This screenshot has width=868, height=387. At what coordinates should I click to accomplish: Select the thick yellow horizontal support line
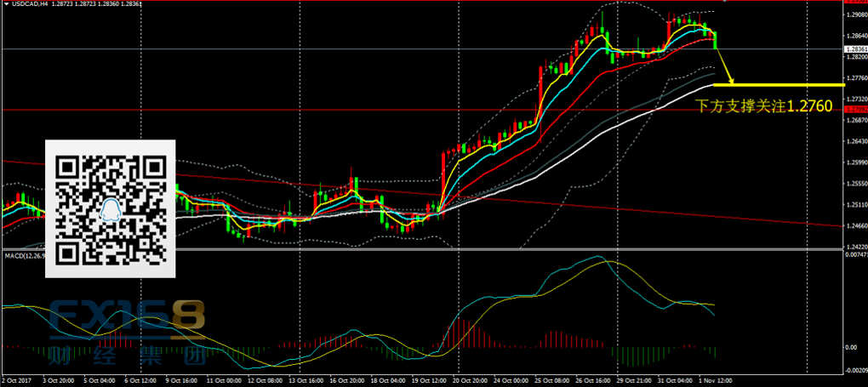click(x=779, y=85)
